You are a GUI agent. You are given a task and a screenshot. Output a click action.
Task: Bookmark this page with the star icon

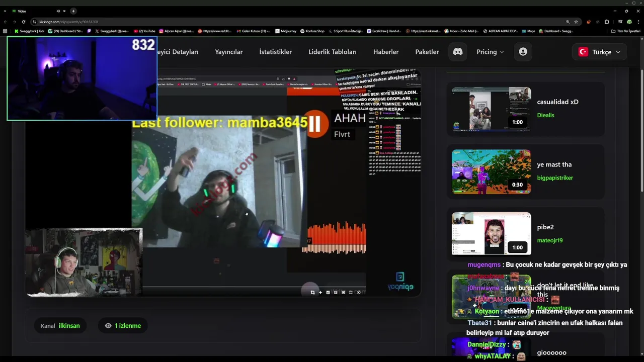pyautogui.click(x=576, y=22)
